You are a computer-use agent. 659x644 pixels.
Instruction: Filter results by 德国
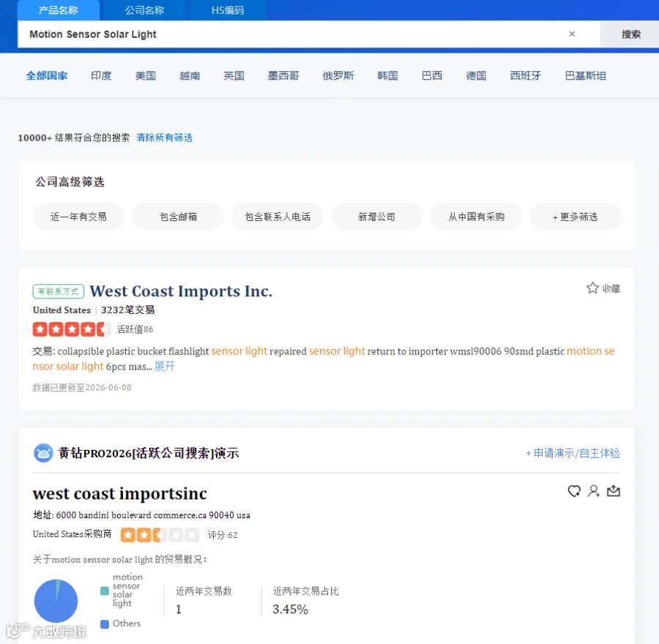476,75
